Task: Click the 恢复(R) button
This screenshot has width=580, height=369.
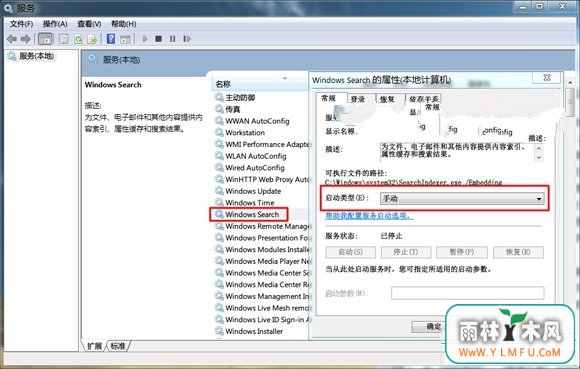Action: pyautogui.click(x=518, y=252)
